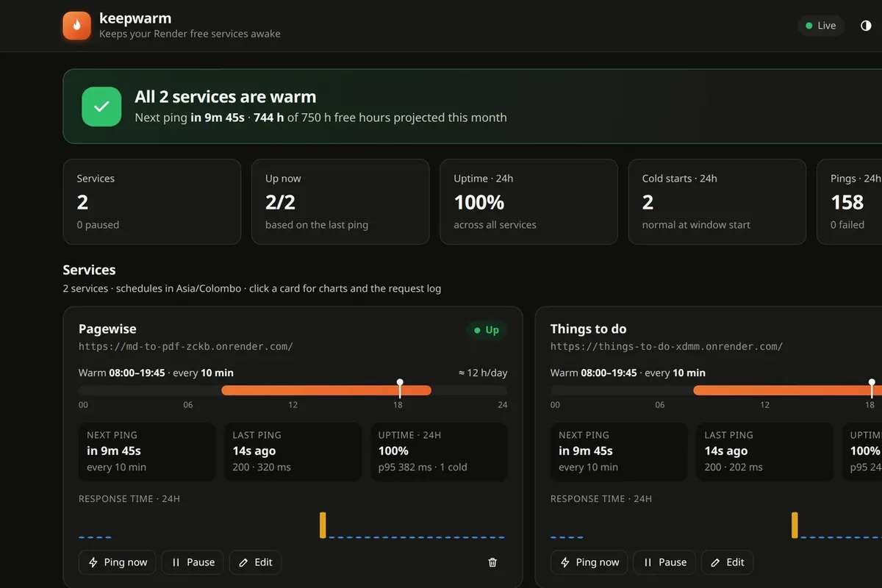Toggle the dark/light theme button
This screenshot has width=882, height=588.
tap(866, 26)
